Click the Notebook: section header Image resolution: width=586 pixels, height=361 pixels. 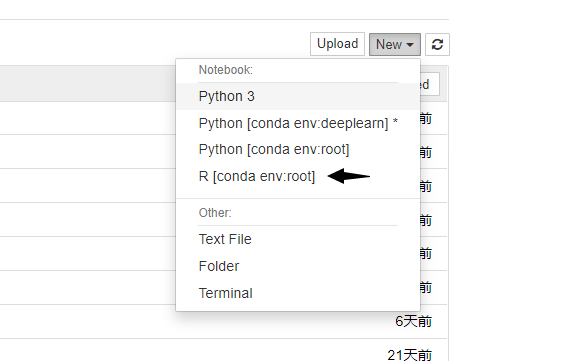(x=226, y=70)
